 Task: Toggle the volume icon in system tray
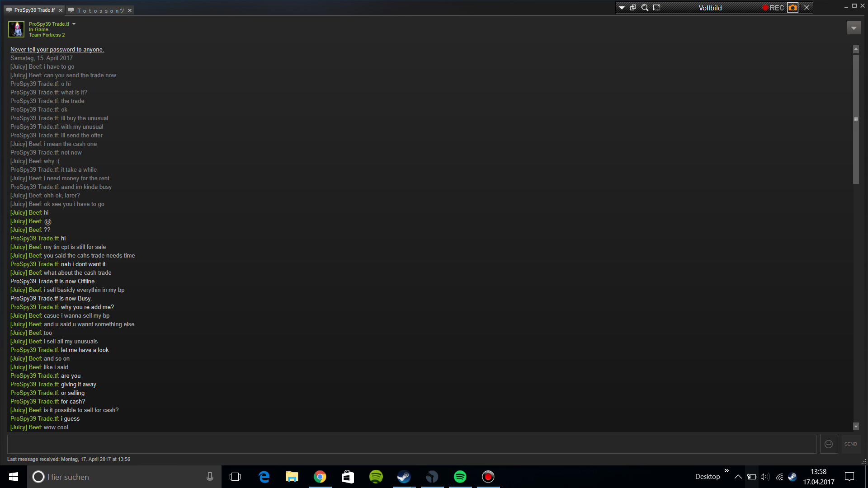point(764,477)
